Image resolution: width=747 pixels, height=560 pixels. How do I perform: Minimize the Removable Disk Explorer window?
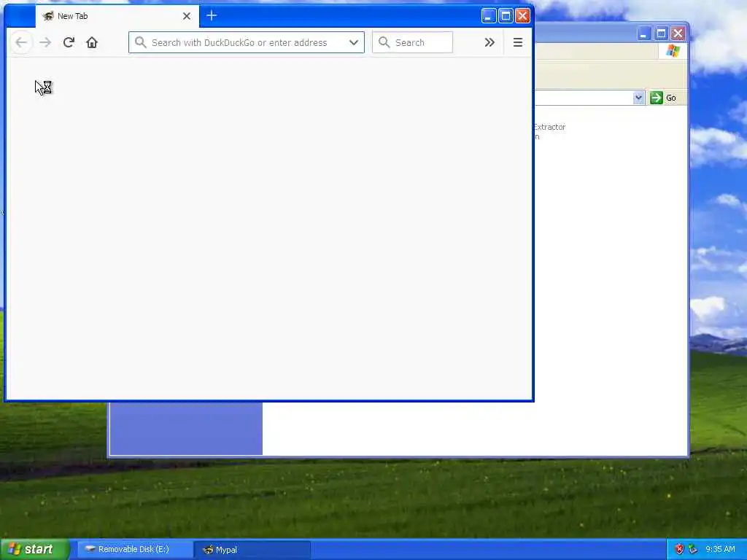[643, 34]
